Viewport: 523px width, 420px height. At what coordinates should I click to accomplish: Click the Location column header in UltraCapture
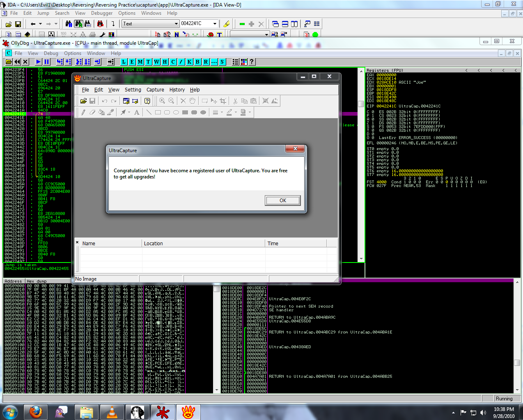click(x=203, y=244)
